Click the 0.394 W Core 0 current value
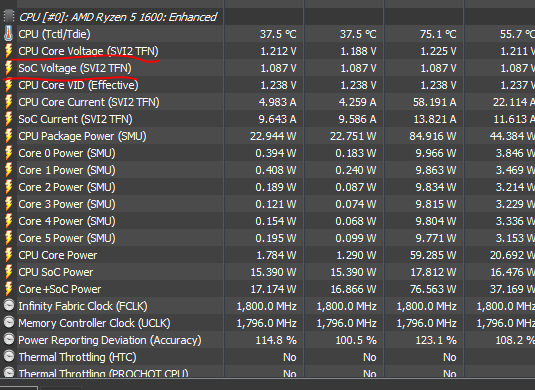The height and width of the screenshot is (390, 535). (x=276, y=153)
